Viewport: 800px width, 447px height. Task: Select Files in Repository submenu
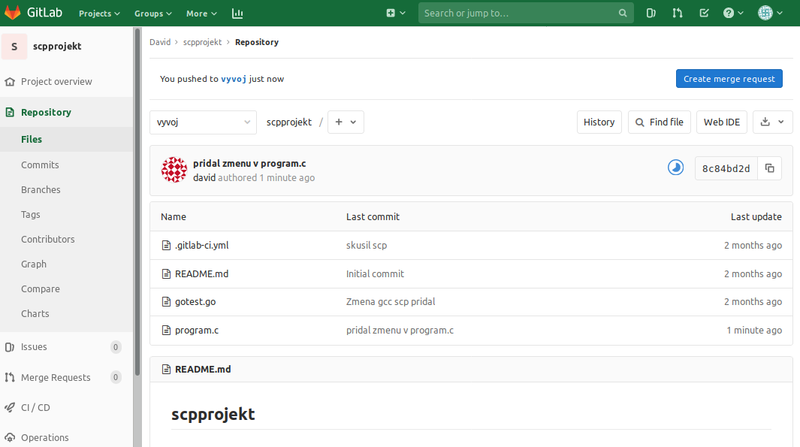coord(31,139)
